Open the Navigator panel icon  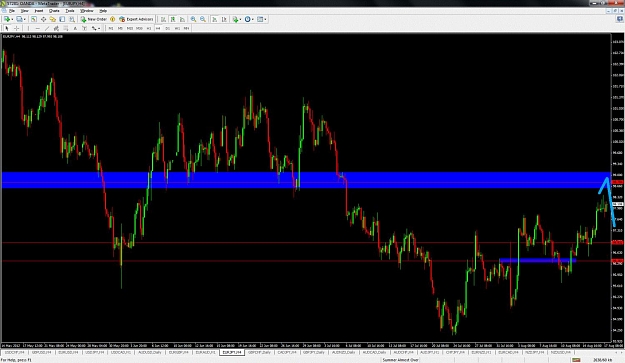click(x=53, y=19)
